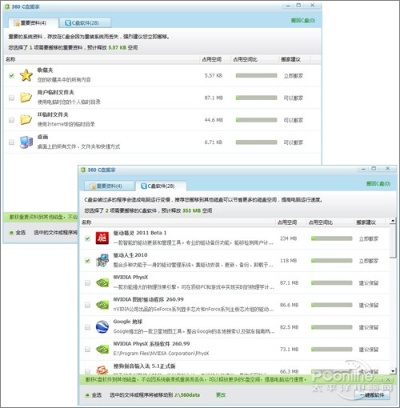Click icon of the 118 MB 2010 driver row
The width and height of the screenshot is (400, 408).
[102, 260]
